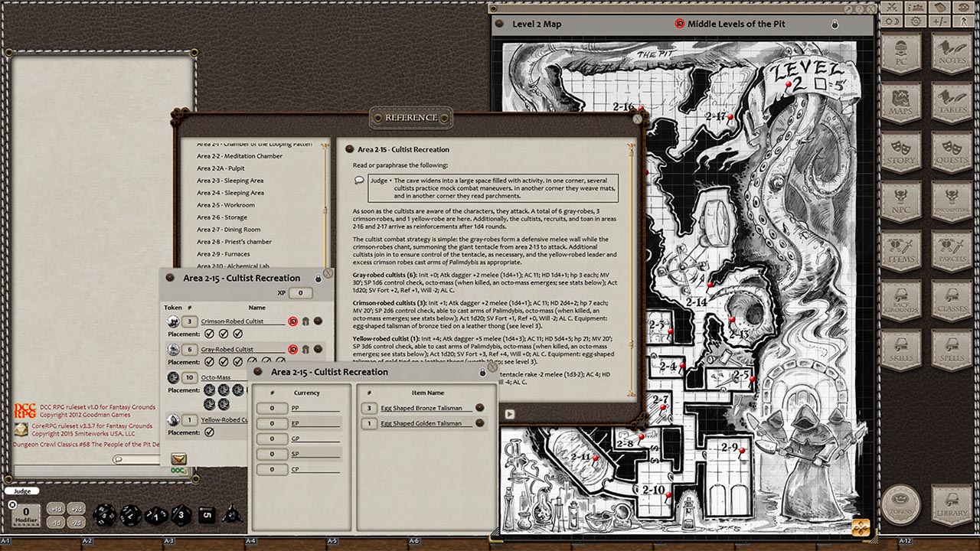Click the GP currency amount field
The image size is (980, 551).
pyautogui.click(x=272, y=439)
